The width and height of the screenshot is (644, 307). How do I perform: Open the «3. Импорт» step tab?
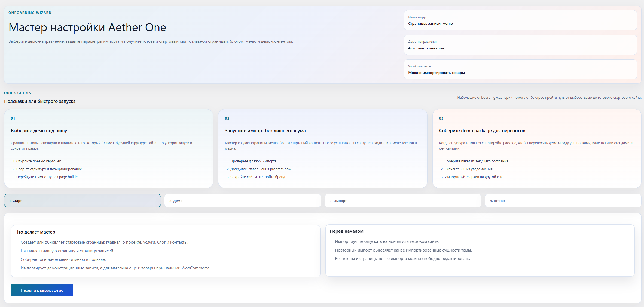[403, 201]
